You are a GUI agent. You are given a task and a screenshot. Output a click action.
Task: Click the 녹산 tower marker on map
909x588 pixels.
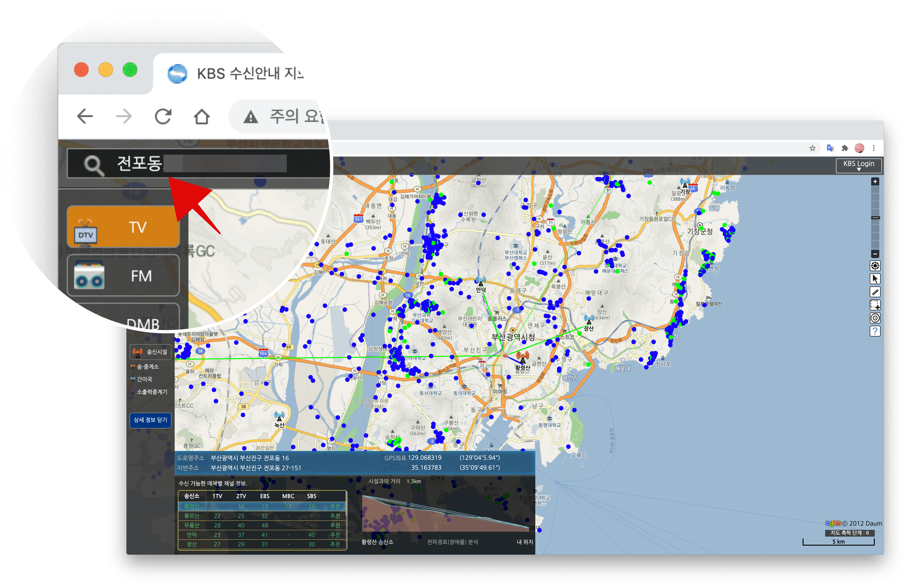(279, 416)
